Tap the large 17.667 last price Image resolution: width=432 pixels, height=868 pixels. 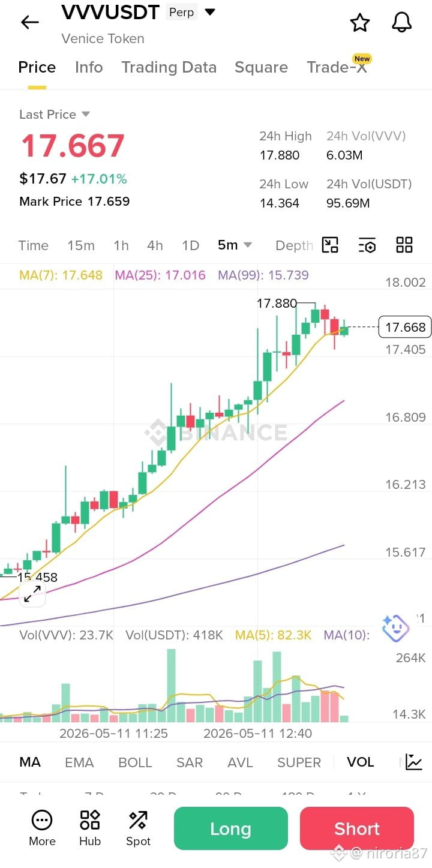click(x=73, y=146)
